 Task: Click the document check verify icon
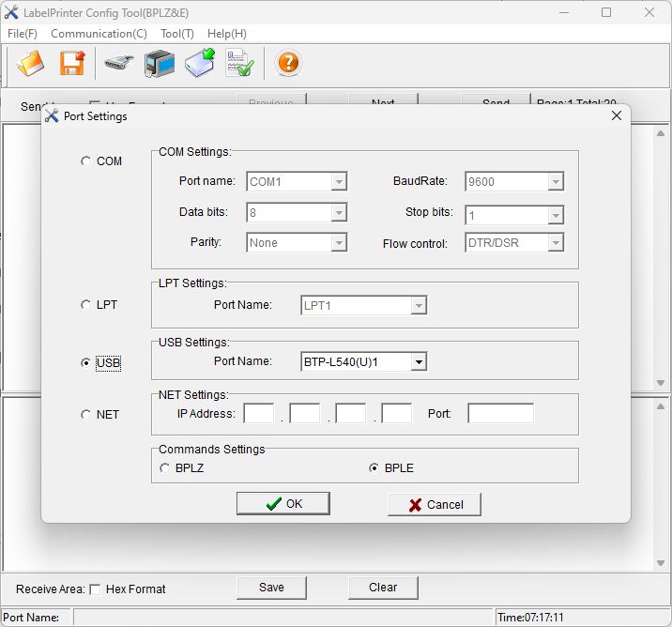click(240, 63)
